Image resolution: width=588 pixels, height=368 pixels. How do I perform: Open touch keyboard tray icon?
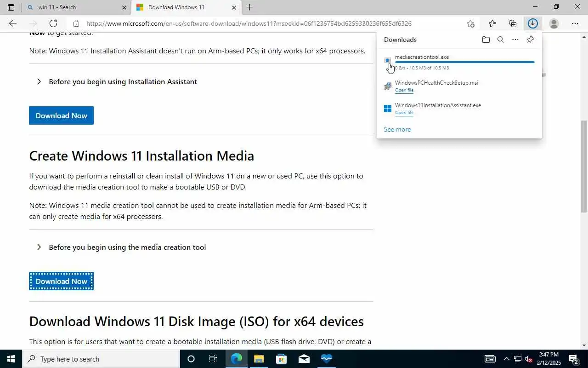coord(490,359)
